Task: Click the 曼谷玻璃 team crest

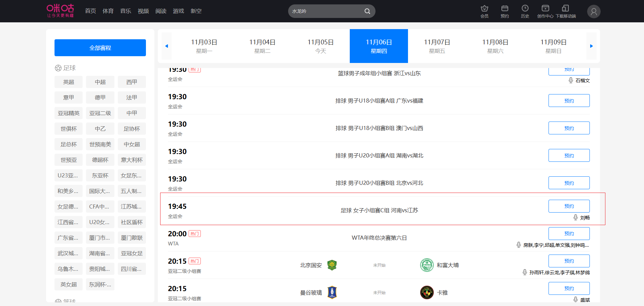Action: coord(332,292)
